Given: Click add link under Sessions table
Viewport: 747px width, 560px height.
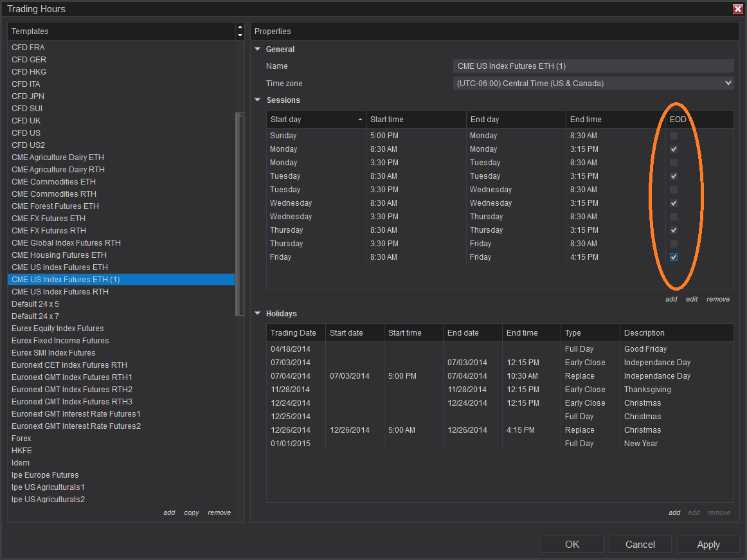Looking at the screenshot, I should tap(671, 300).
